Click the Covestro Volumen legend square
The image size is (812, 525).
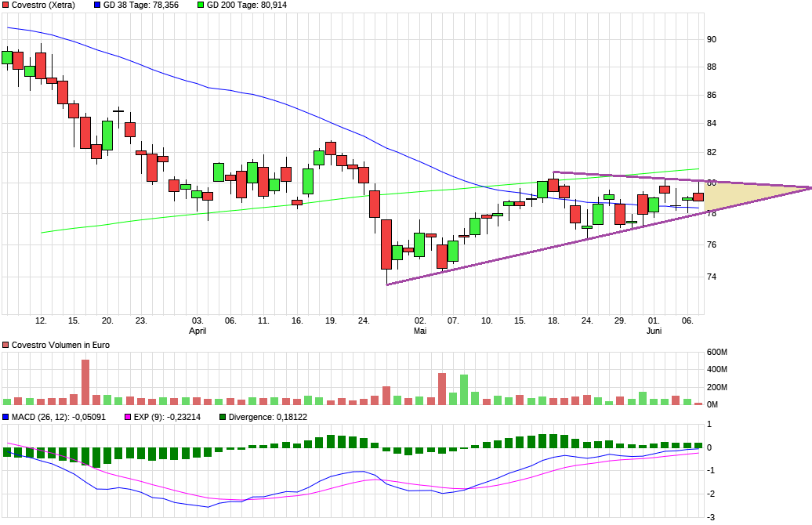click(x=5, y=345)
